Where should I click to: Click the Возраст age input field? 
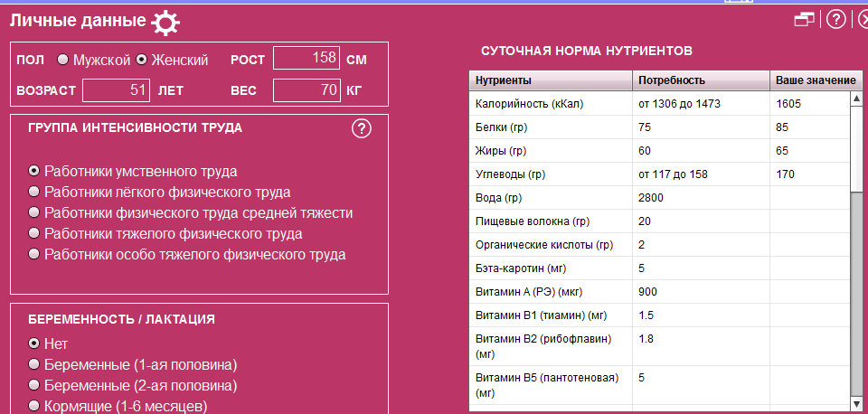pos(116,90)
